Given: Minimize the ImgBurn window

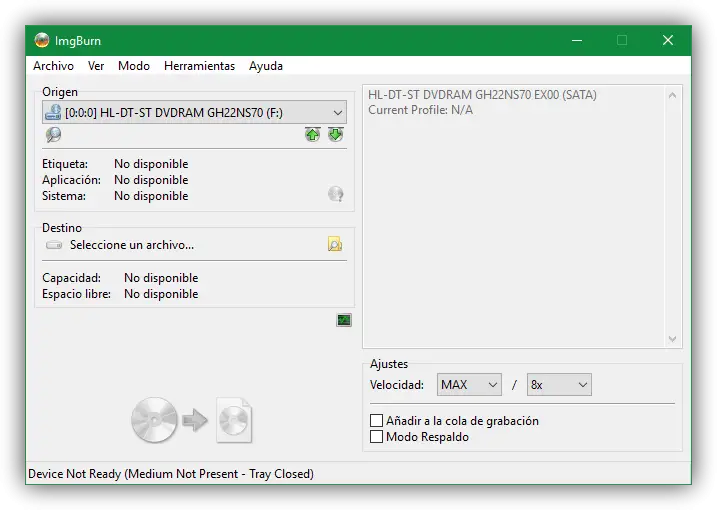Looking at the screenshot, I should [x=577, y=40].
